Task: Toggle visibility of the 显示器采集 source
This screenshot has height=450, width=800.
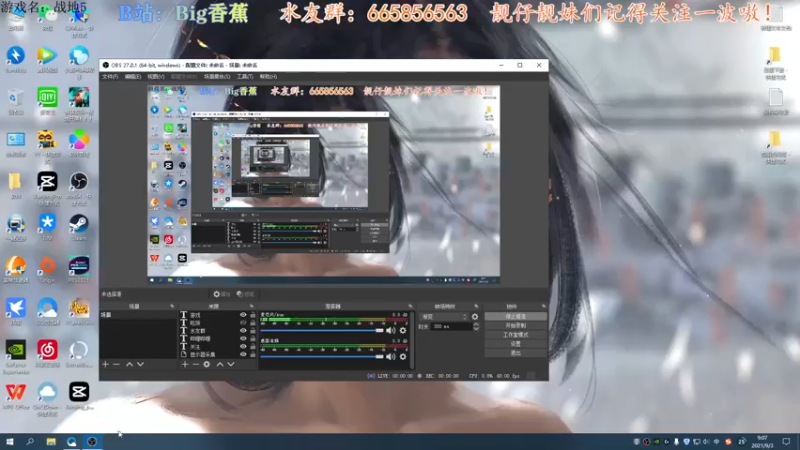Action: (x=243, y=354)
